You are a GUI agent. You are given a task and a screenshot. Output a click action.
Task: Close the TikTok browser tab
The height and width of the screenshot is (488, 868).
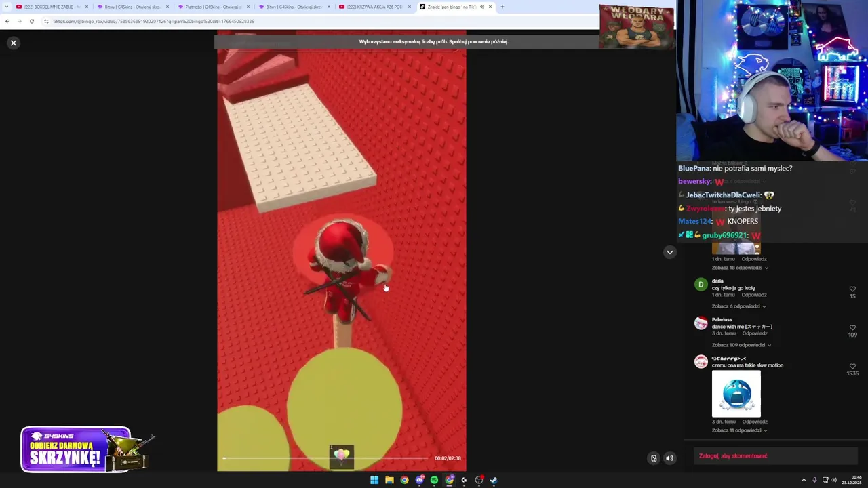click(490, 7)
